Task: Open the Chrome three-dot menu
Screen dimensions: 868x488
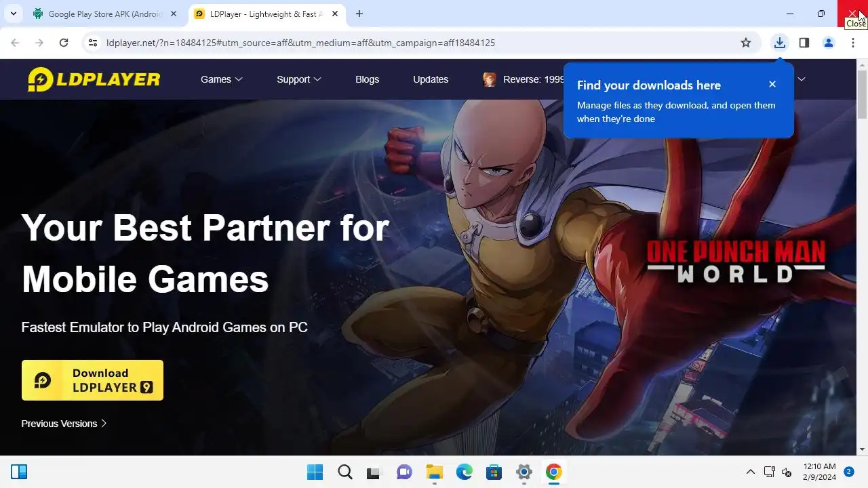Action: tap(852, 43)
